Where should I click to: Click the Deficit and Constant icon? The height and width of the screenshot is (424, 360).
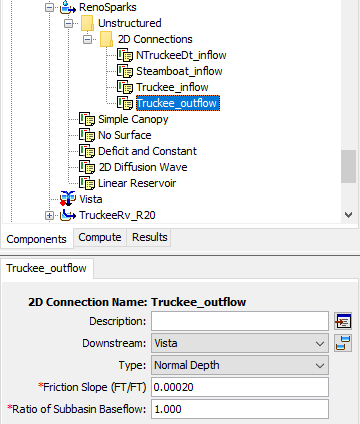87,151
